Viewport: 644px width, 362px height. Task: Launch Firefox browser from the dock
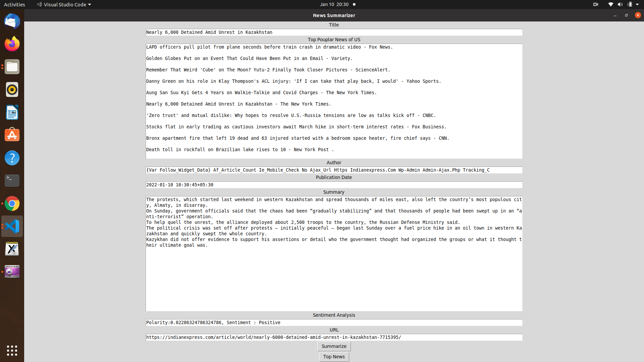(x=12, y=44)
